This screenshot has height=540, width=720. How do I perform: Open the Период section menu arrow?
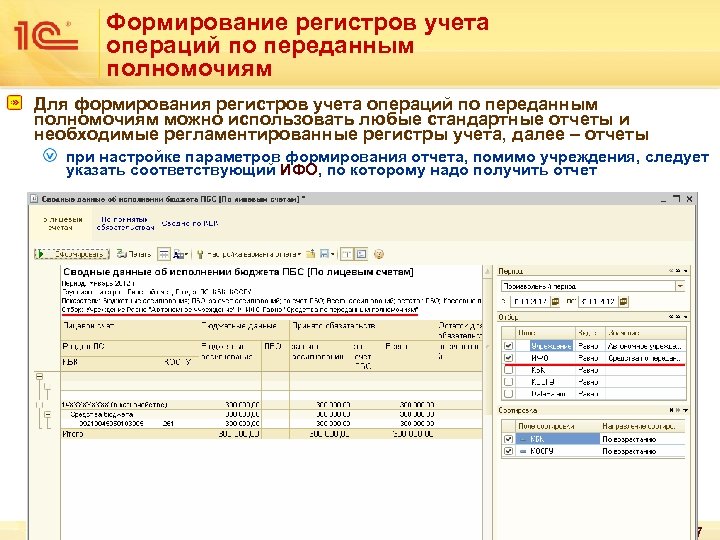click(x=686, y=271)
